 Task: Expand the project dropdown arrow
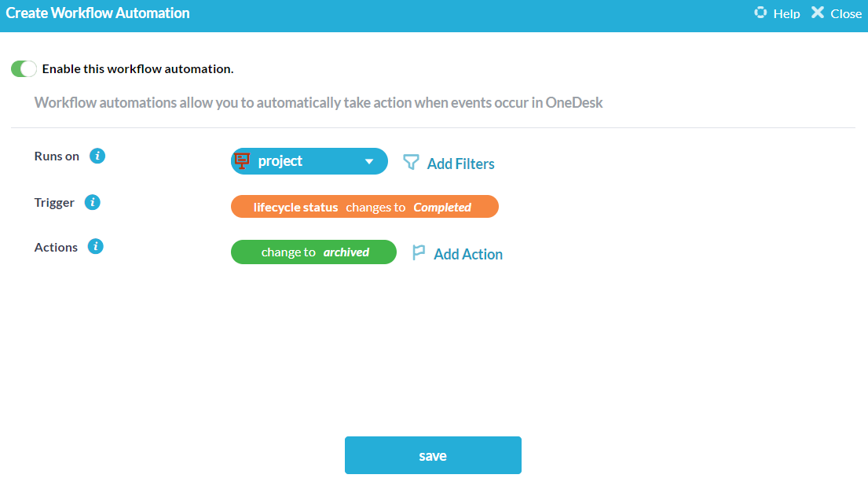369,162
